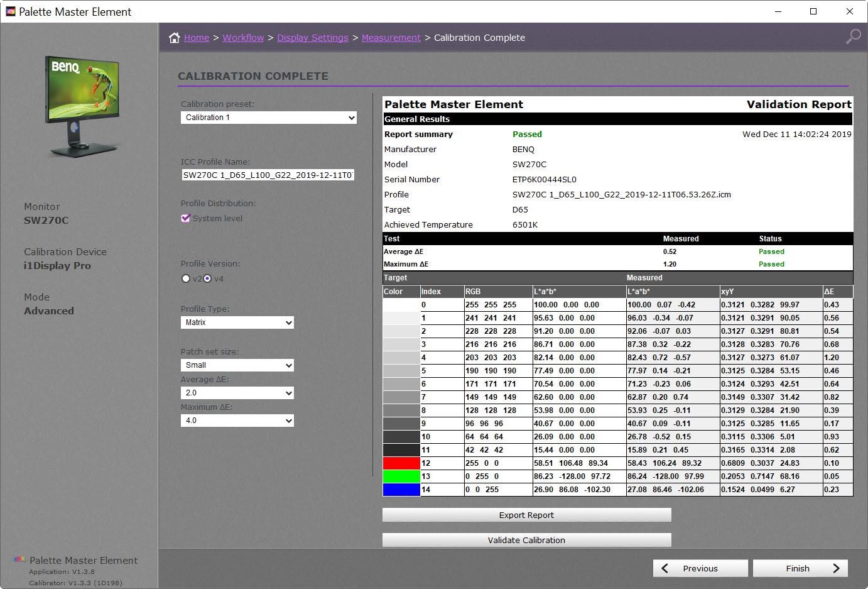Open the Profile Type Matrix dropdown
Viewport: 868px width, 589px height.
click(237, 322)
